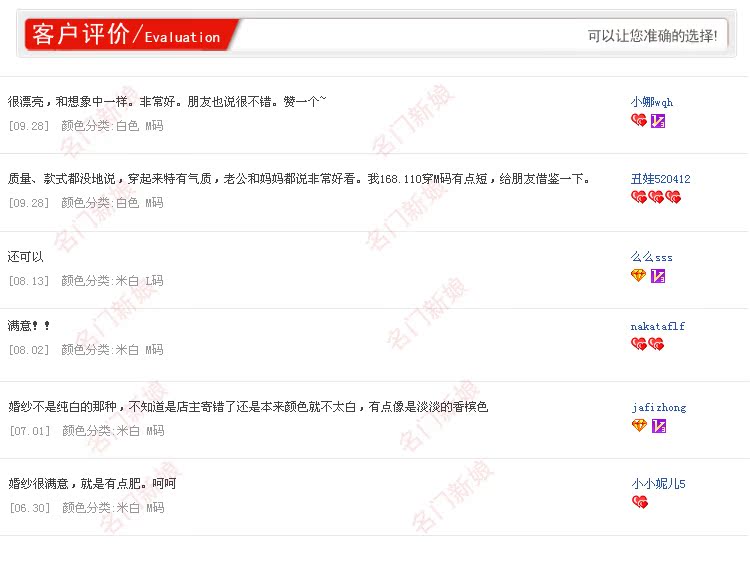Click the purple V3 badge under jafizhong
Screen dimensions: 750x565
pyautogui.click(x=659, y=426)
